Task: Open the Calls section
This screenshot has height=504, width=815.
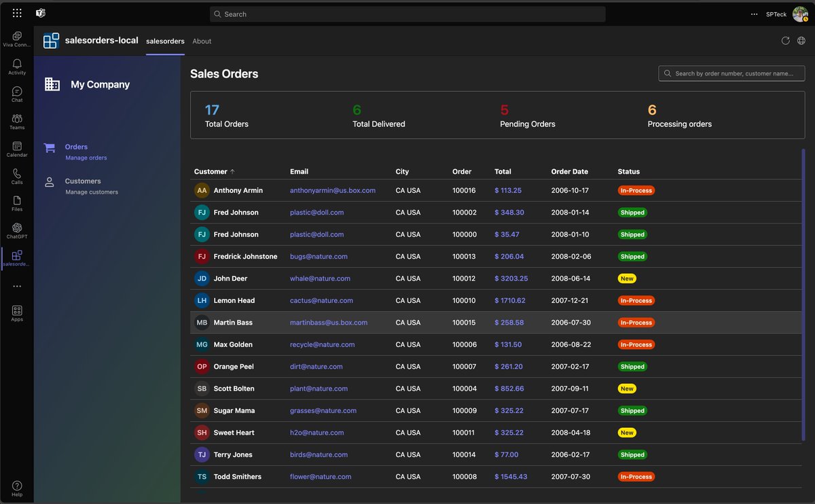Action: pyautogui.click(x=16, y=176)
